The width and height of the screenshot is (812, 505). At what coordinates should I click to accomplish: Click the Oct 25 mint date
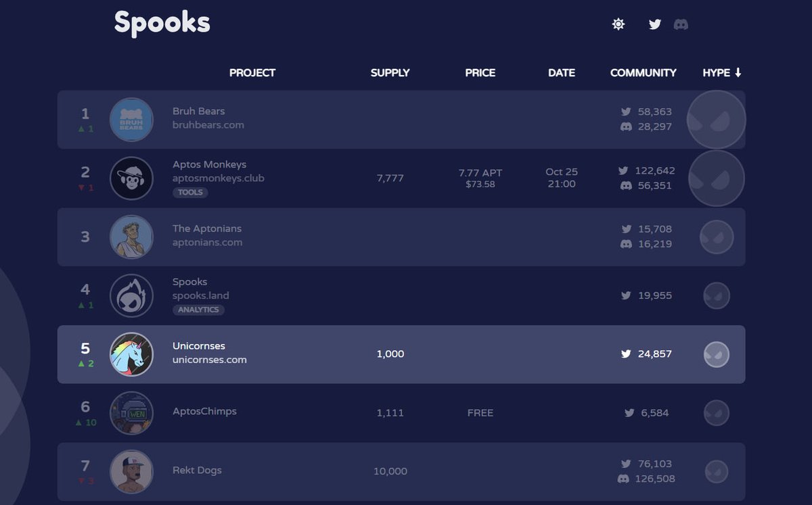[x=562, y=172]
